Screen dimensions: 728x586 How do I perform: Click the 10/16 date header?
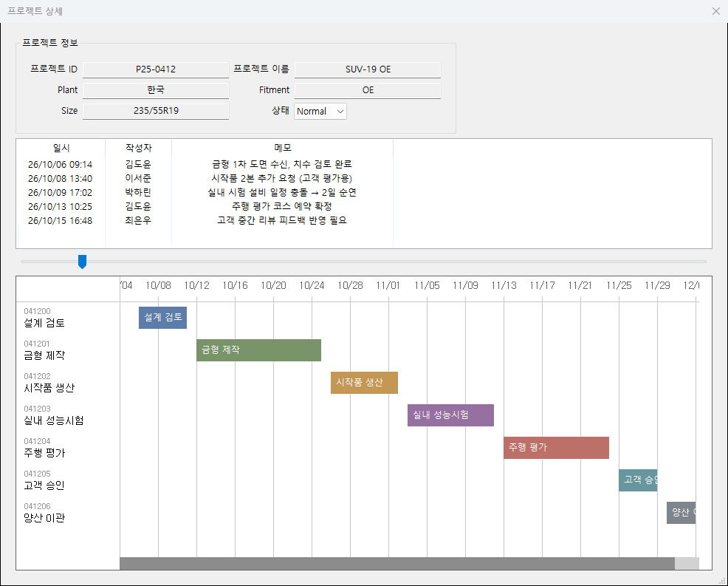click(235, 285)
